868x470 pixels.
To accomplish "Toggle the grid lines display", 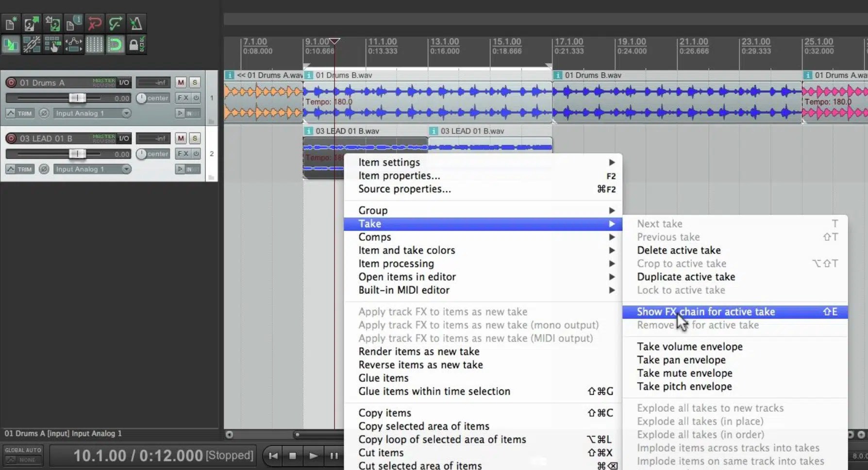I will [x=94, y=45].
